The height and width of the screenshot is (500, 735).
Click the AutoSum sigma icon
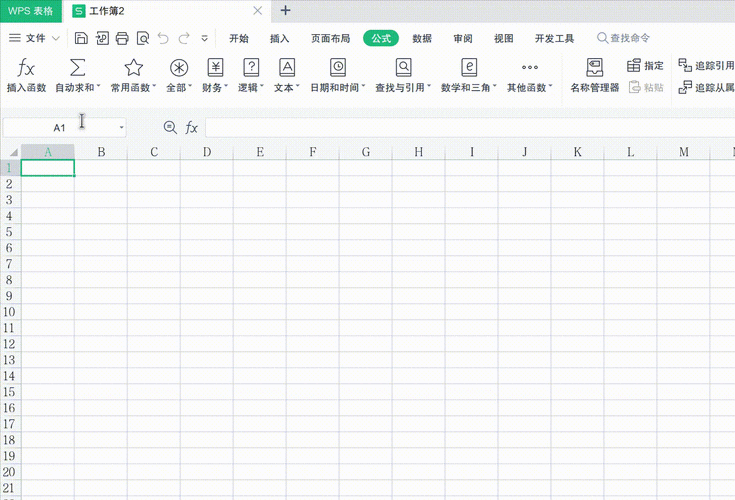click(77, 67)
